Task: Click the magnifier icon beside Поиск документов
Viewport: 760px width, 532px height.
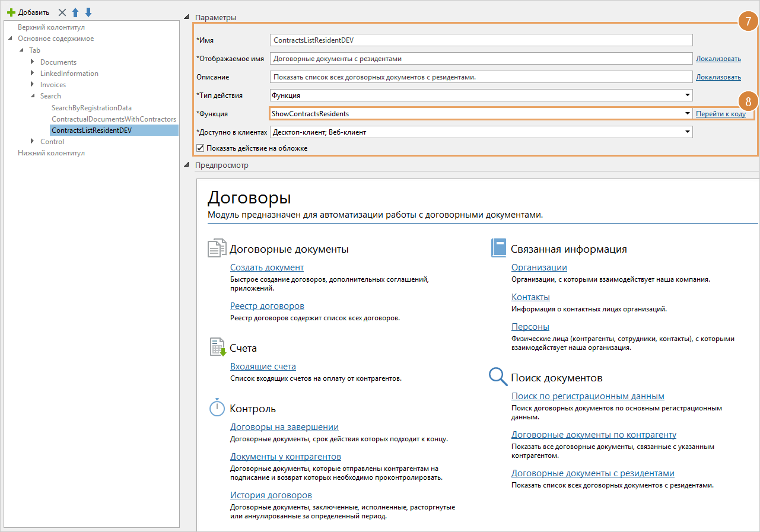Action: click(x=497, y=377)
